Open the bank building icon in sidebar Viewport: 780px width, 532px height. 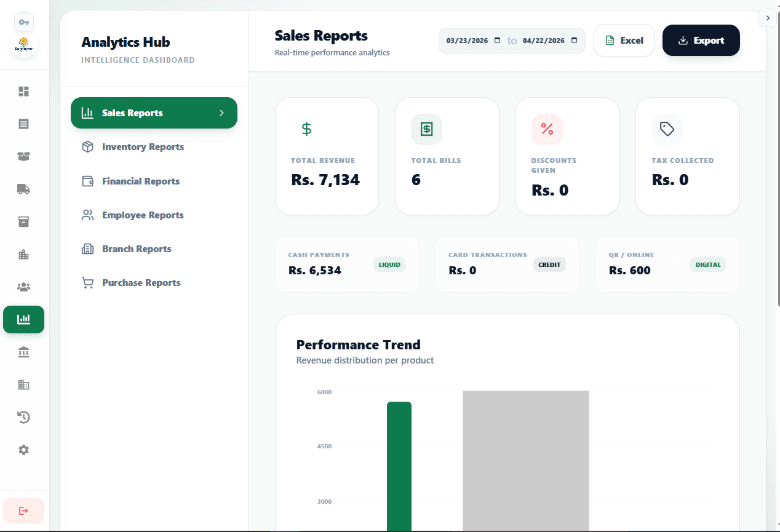point(23,352)
